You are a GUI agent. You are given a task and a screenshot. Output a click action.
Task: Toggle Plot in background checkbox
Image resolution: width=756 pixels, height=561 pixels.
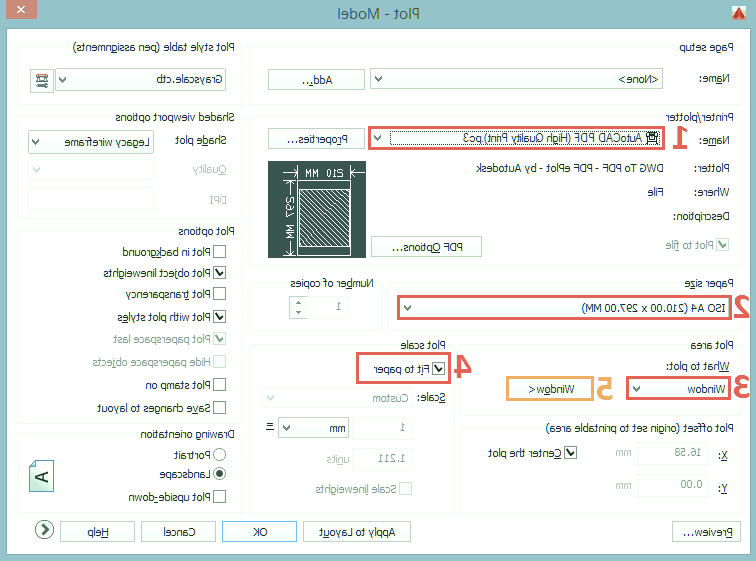pos(219,252)
